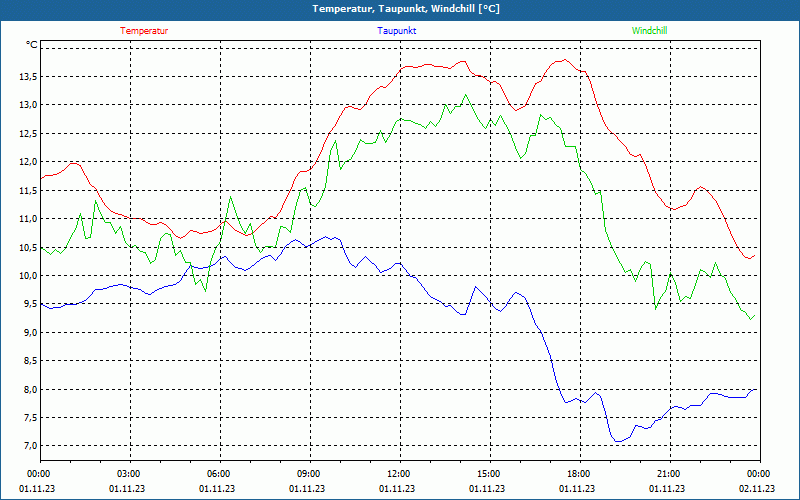Click the 10,5 value on y-axis
The width and height of the screenshot is (800, 500).
click(x=28, y=247)
